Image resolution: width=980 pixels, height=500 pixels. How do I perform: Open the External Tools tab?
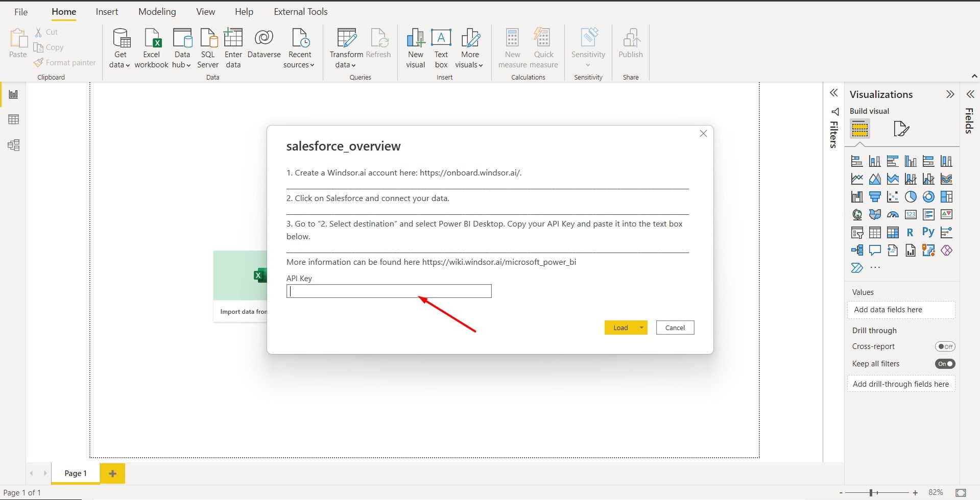click(301, 12)
